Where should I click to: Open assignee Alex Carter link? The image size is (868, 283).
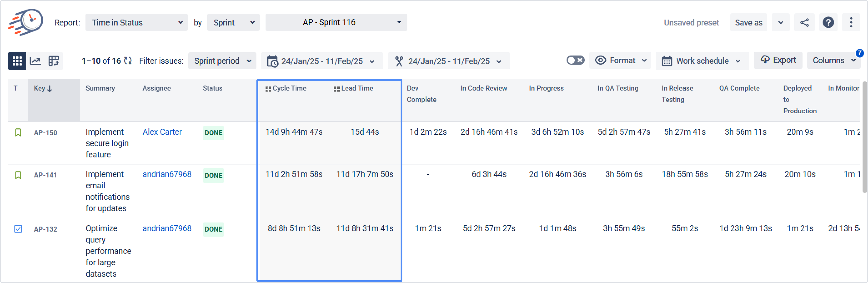(x=162, y=132)
